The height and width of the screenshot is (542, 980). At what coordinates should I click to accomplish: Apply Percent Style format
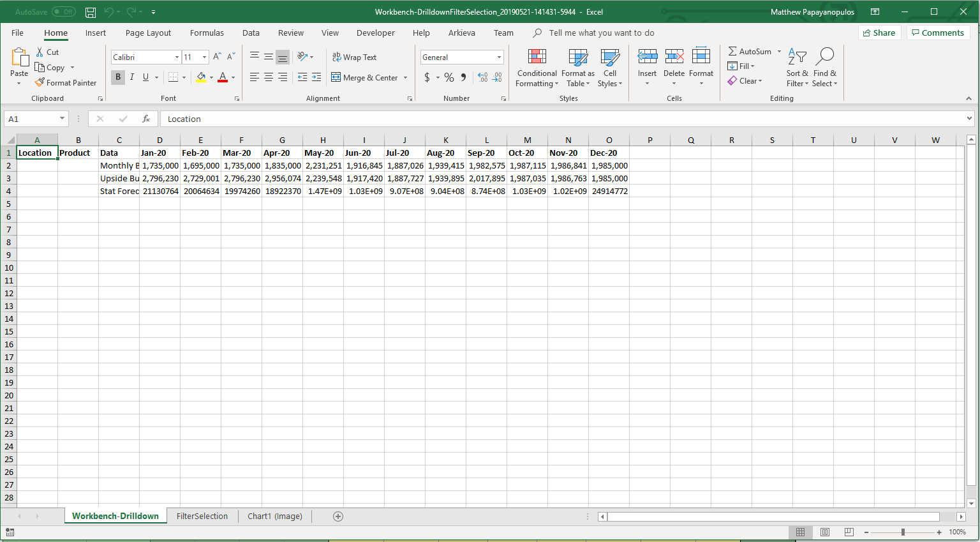tap(449, 77)
